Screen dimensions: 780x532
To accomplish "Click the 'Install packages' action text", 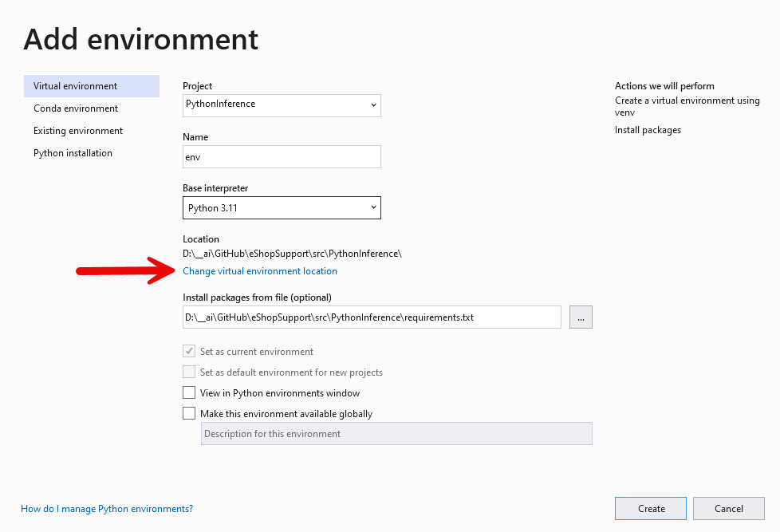I will click(x=648, y=130).
